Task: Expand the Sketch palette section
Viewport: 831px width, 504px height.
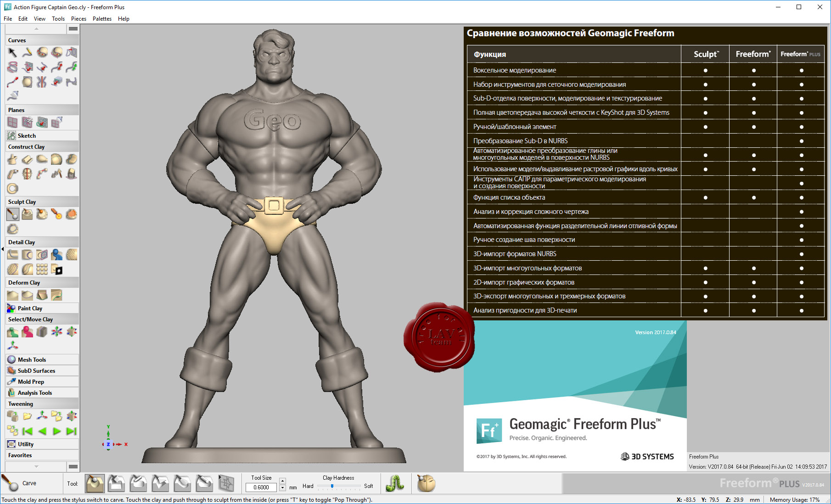Action: [42, 135]
